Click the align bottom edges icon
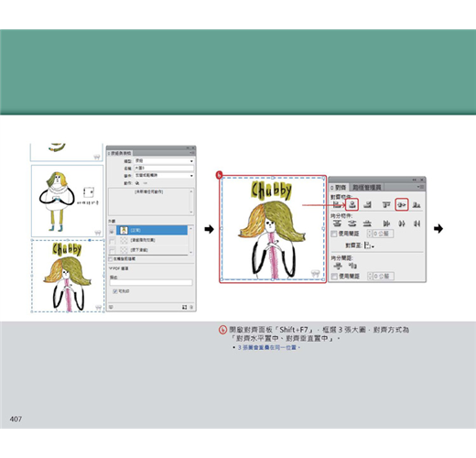 pos(416,204)
